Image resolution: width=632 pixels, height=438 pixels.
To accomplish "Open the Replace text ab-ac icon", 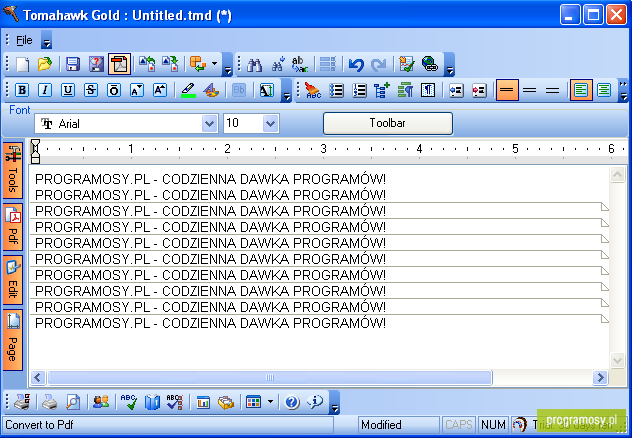I will point(300,64).
